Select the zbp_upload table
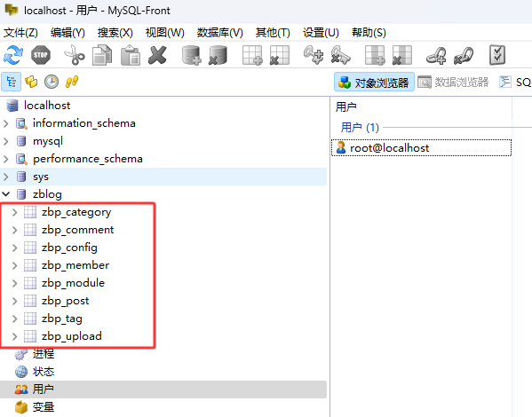532x417 pixels. click(72, 336)
